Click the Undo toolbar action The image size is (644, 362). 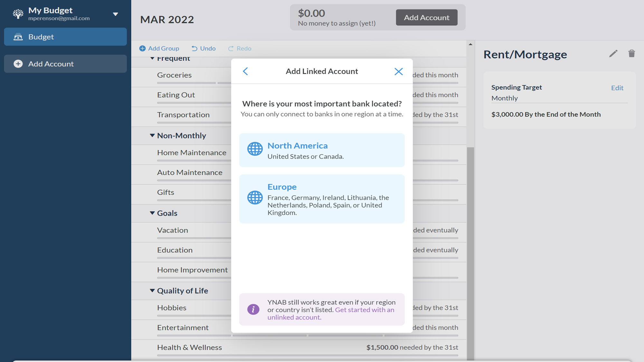pos(204,48)
